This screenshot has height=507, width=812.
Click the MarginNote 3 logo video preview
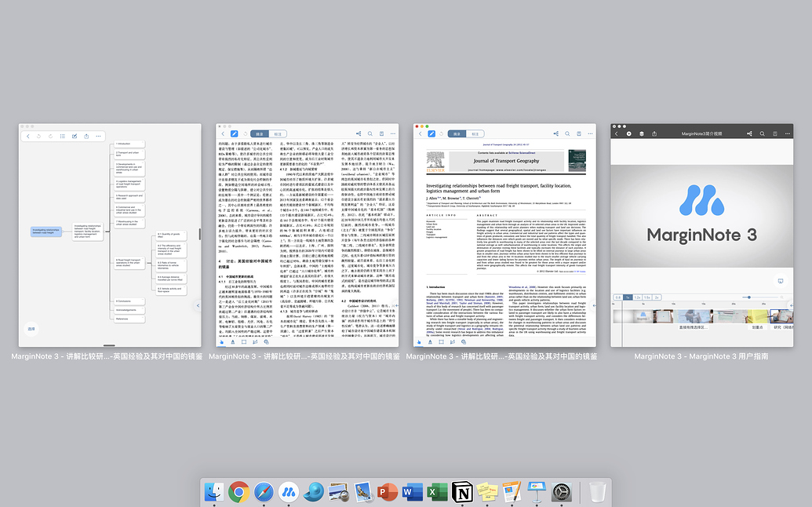702,213
